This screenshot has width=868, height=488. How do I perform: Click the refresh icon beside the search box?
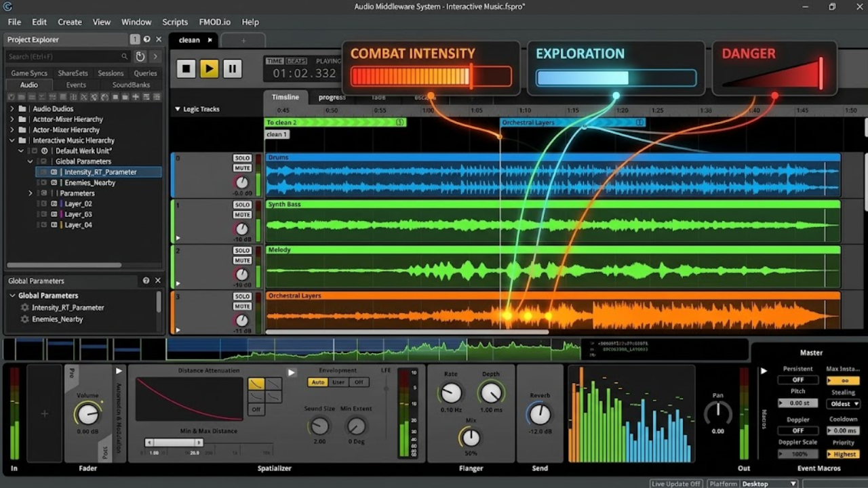click(x=140, y=57)
